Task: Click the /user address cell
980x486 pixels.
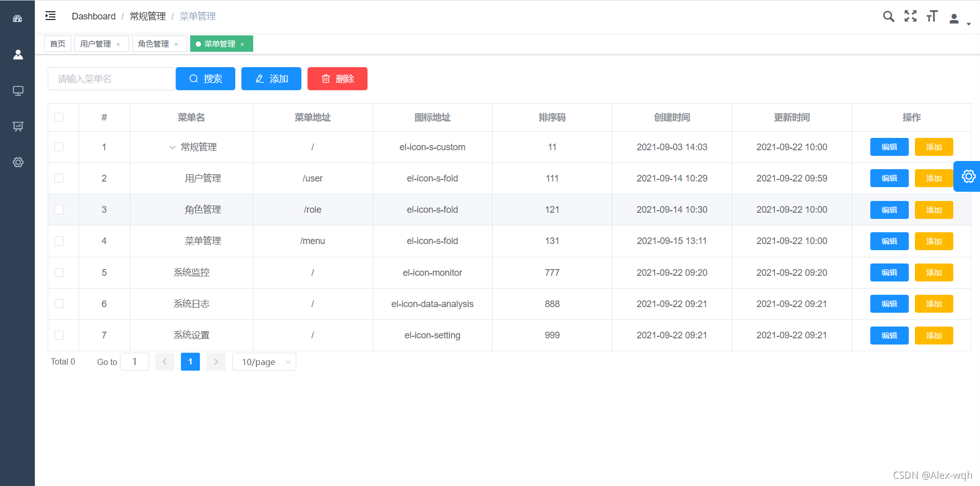Action: pos(313,178)
